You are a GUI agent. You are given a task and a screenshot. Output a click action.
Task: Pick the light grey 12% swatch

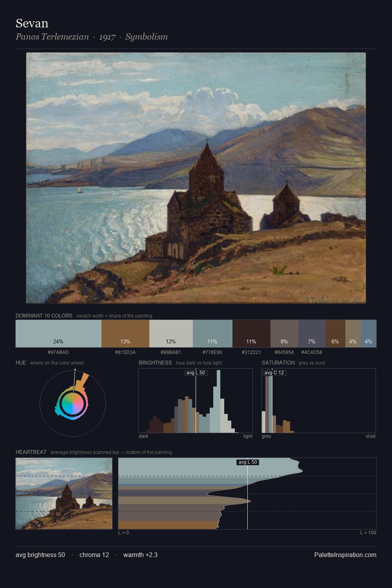click(x=171, y=334)
